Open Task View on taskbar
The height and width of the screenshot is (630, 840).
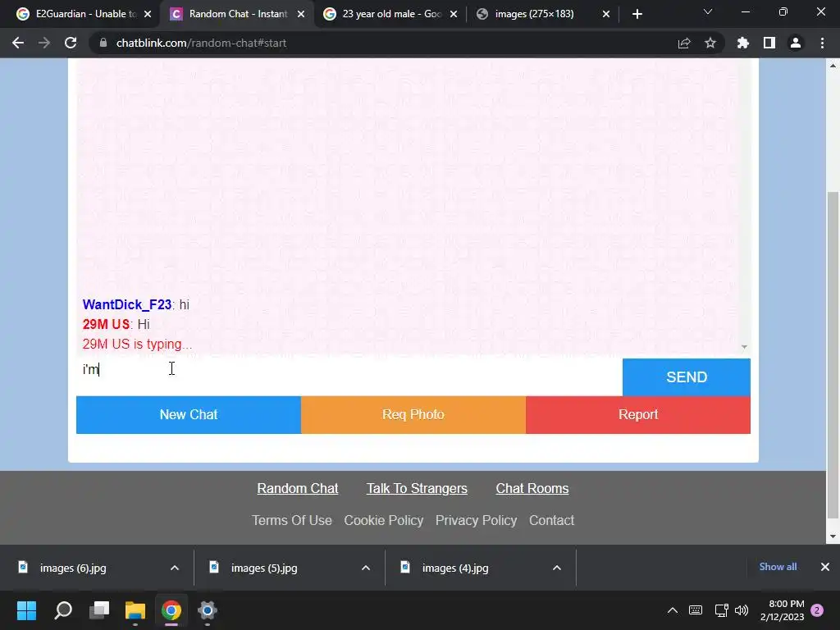tap(99, 610)
